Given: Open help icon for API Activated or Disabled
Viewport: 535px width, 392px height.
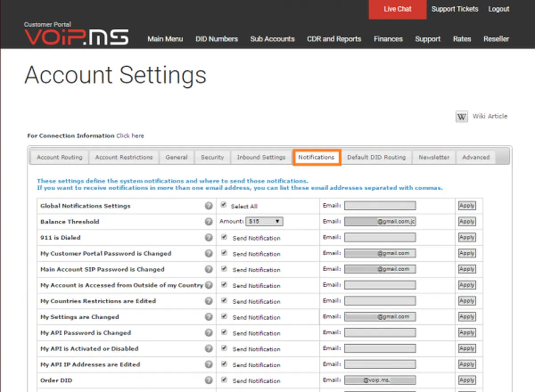Looking at the screenshot, I should pyautogui.click(x=209, y=348).
